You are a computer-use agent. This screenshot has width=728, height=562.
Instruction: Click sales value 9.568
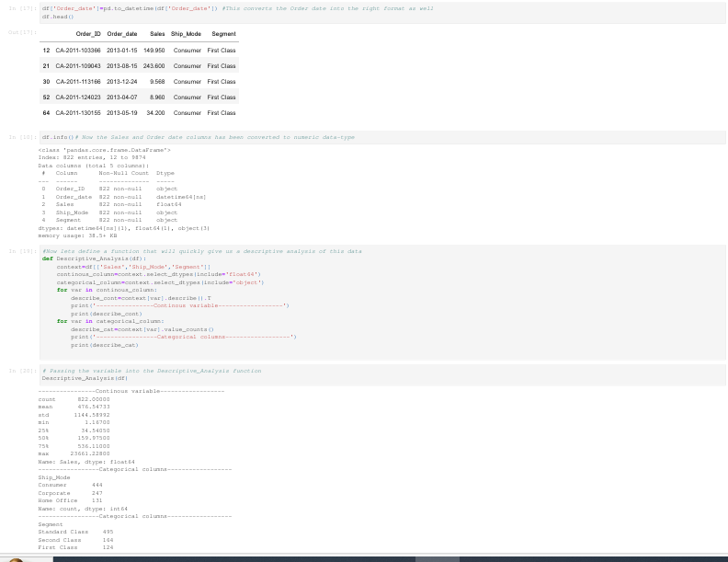coord(157,82)
